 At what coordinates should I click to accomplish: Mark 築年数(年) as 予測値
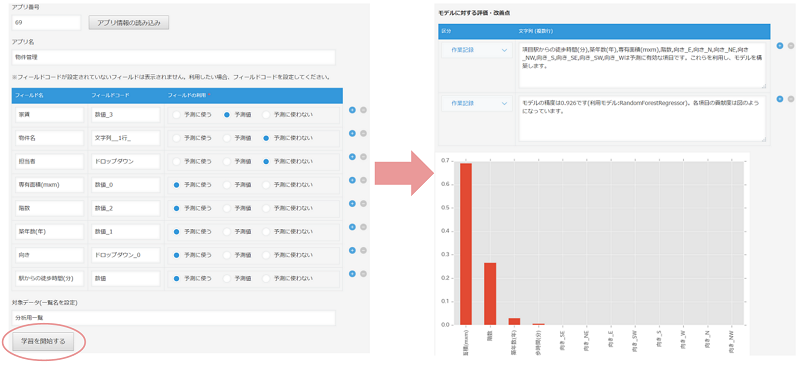click(227, 232)
